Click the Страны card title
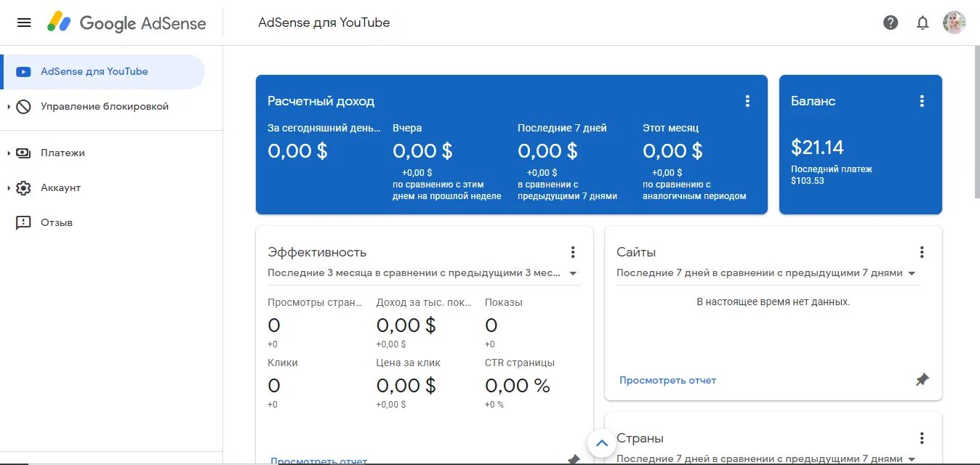 point(640,438)
